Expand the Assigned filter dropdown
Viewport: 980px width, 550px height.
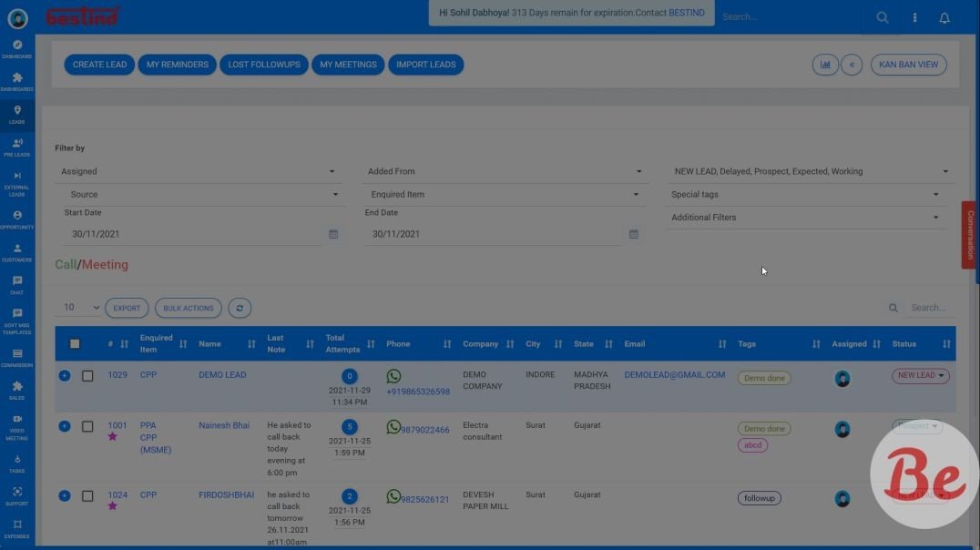199,171
